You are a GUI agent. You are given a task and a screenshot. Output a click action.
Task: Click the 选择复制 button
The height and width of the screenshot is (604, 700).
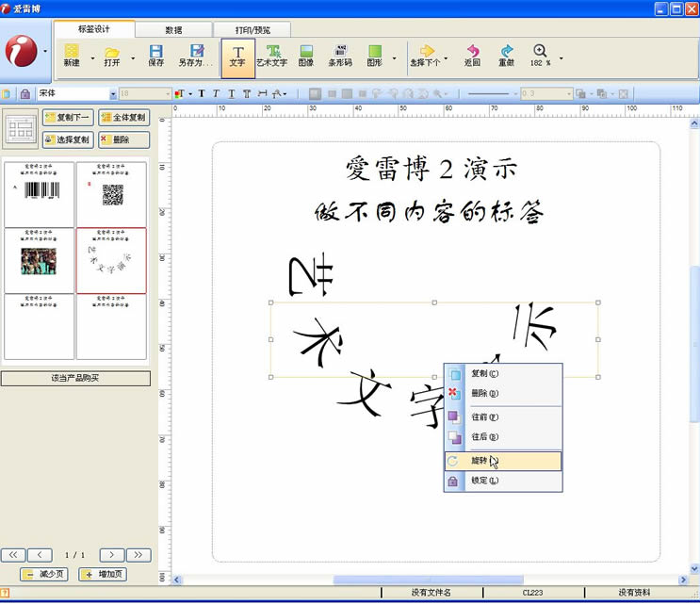click(x=68, y=139)
